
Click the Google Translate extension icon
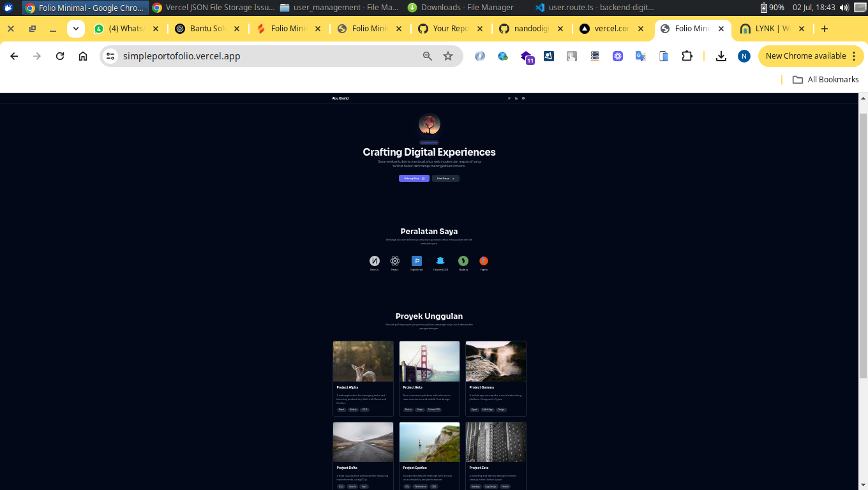pyautogui.click(x=641, y=56)
